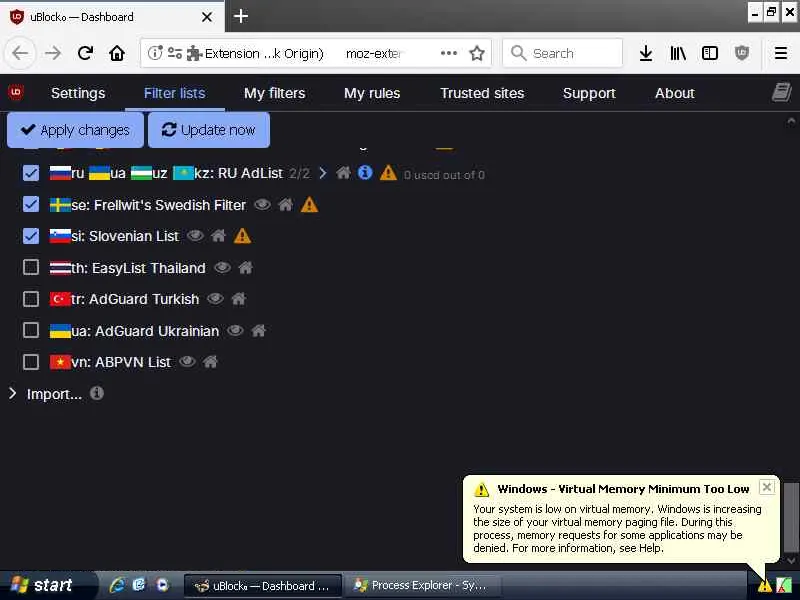
Task: Enable the EasyList Thailand checkbox
Action: [31, 267]
